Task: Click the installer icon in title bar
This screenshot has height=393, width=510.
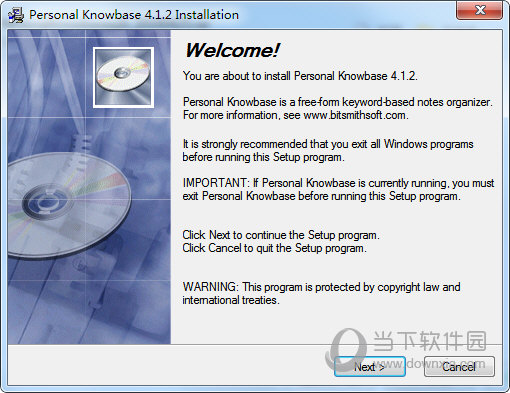Action: [x=16, y=15]
